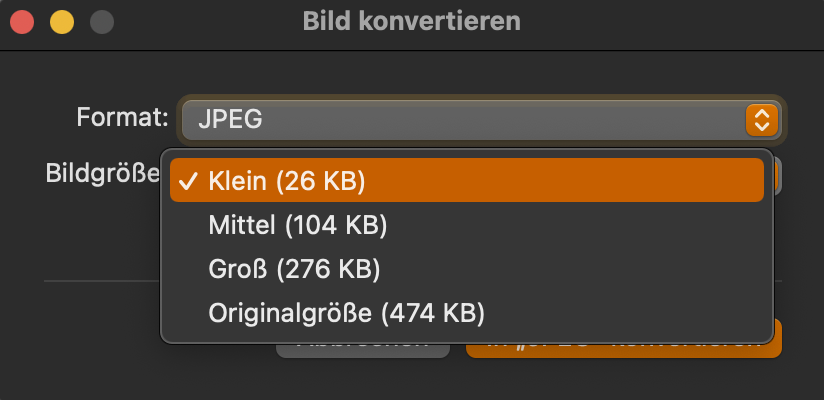The image size is (824, 400).
Task: Click the red close window button
Action: pos(23,21)
